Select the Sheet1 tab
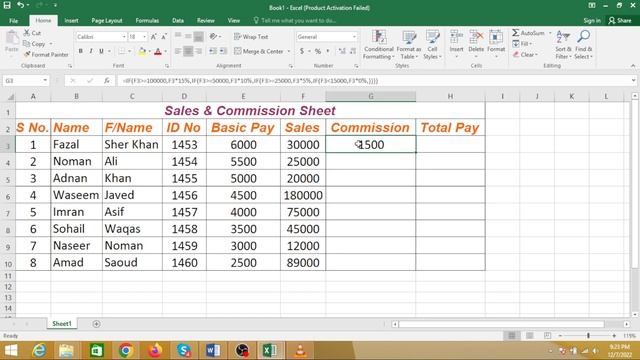 pyautogui.click(x=62, y=324)
